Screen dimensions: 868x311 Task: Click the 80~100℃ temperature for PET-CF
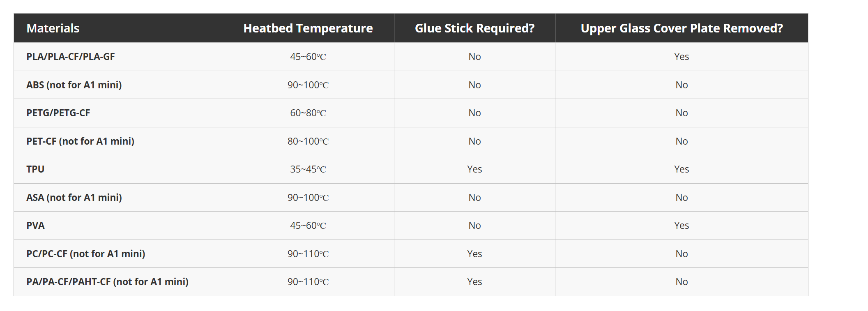[x=308, y=141]
